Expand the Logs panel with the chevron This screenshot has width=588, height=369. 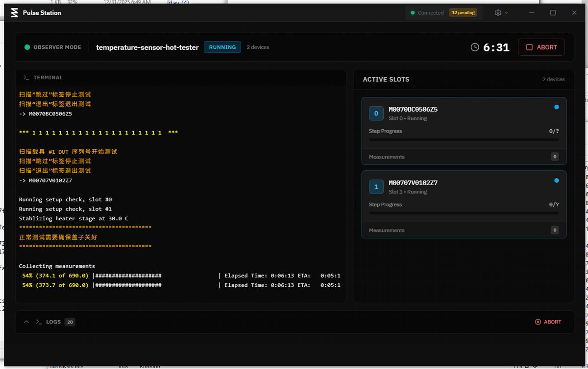pos(26,322)
